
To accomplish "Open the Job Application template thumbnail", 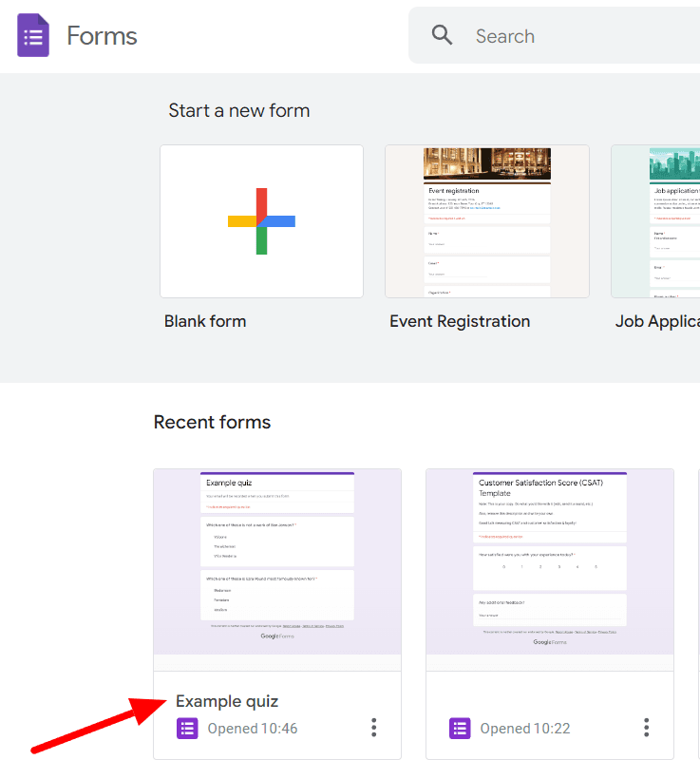I will click(x=655, y=221).
